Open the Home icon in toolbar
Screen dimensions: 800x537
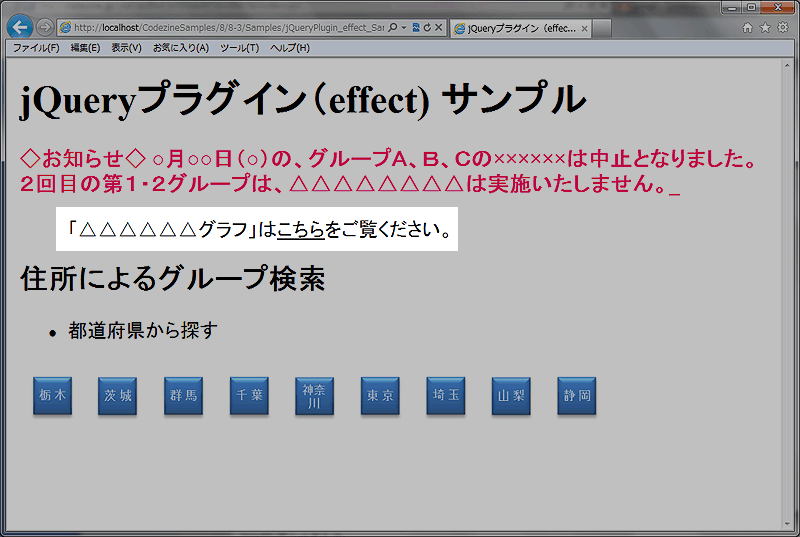click(x=747, y=28)
